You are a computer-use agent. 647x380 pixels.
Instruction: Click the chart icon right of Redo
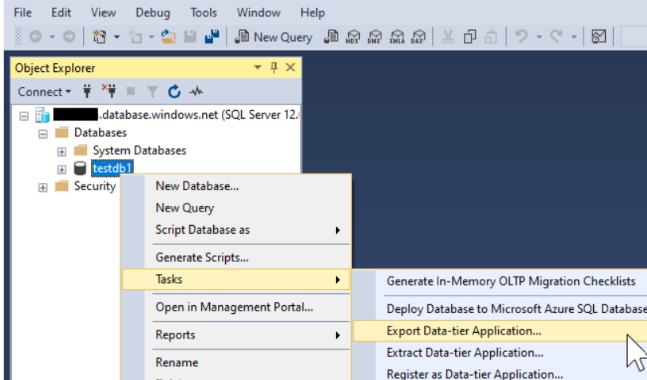[x=599, y=37]
